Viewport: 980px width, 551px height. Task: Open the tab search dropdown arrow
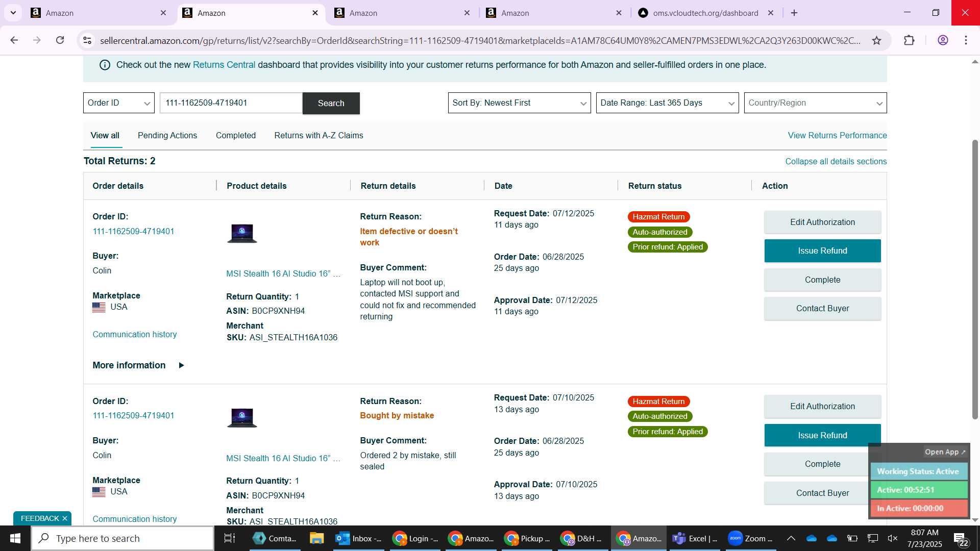pos(13,13)
